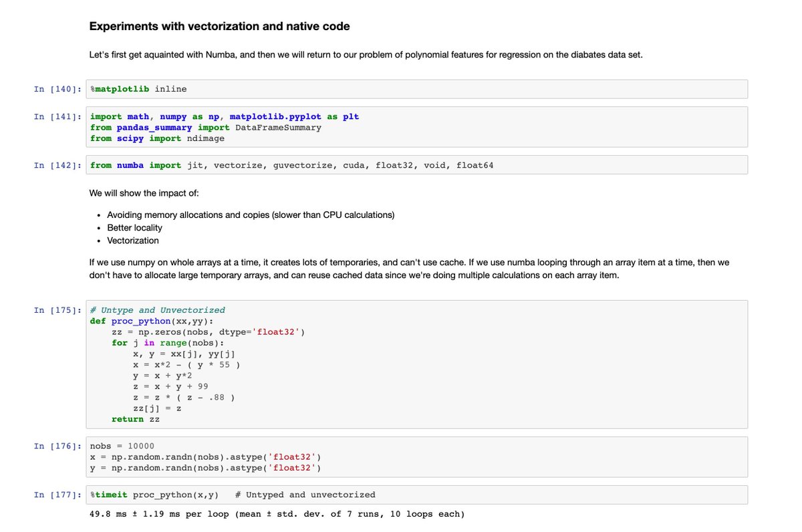Click the paragraph beginning 'If we use numpy on whole arrays'
This screenshot has height=532, width=802.
click(x=409, y=269)
